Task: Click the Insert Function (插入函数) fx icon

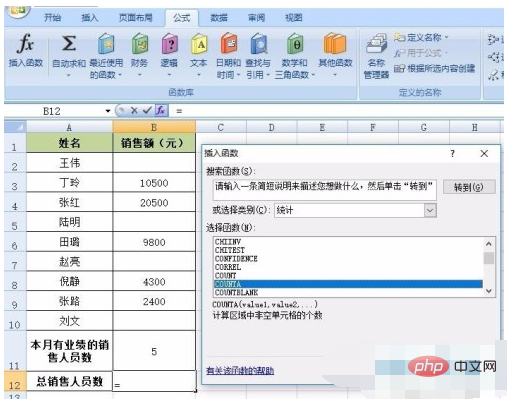Action: tap(25, 44)
